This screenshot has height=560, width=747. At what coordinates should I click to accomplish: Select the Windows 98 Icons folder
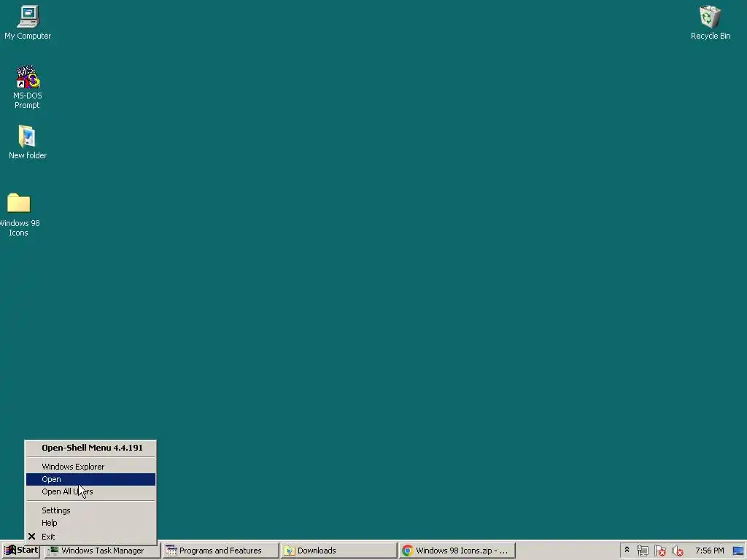(19, 214)
